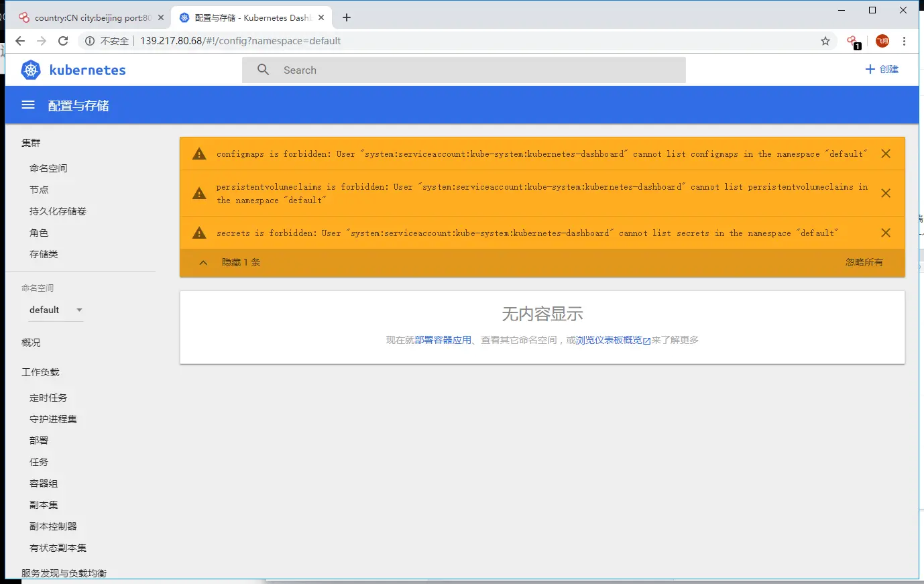Click the secrets is forbidden message text
Screen dimensions: 924x584
[527, 233]
